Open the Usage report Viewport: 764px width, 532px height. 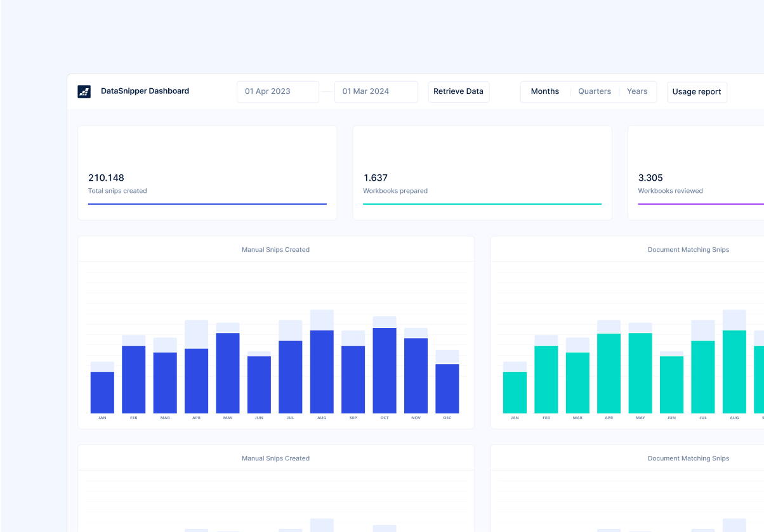coord(697,91)
